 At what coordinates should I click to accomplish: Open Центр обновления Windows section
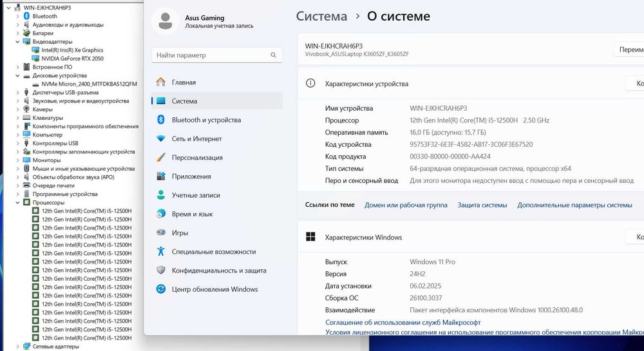pos(217,289)
